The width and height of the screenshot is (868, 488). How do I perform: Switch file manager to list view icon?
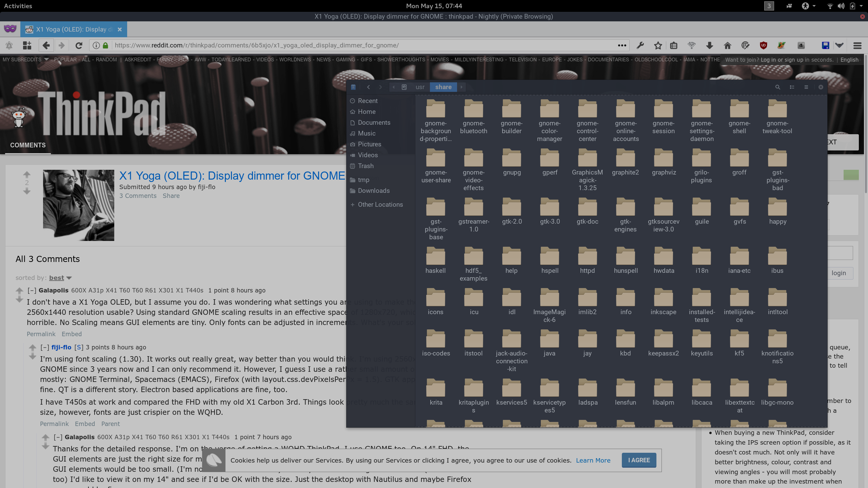[x=792, y=87]
